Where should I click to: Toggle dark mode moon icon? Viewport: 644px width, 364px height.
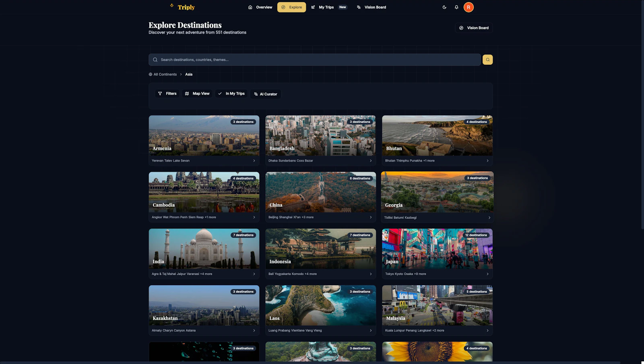444,7
